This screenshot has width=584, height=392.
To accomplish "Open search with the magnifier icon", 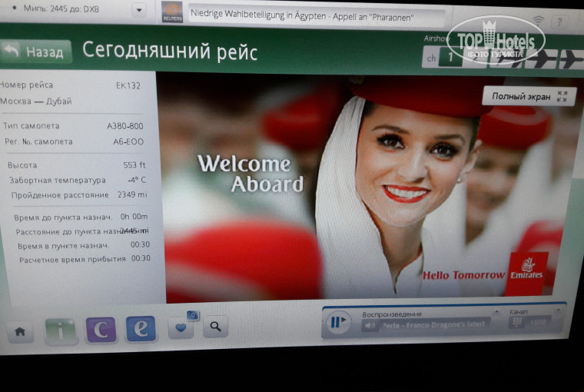I will tap(216, 327).
